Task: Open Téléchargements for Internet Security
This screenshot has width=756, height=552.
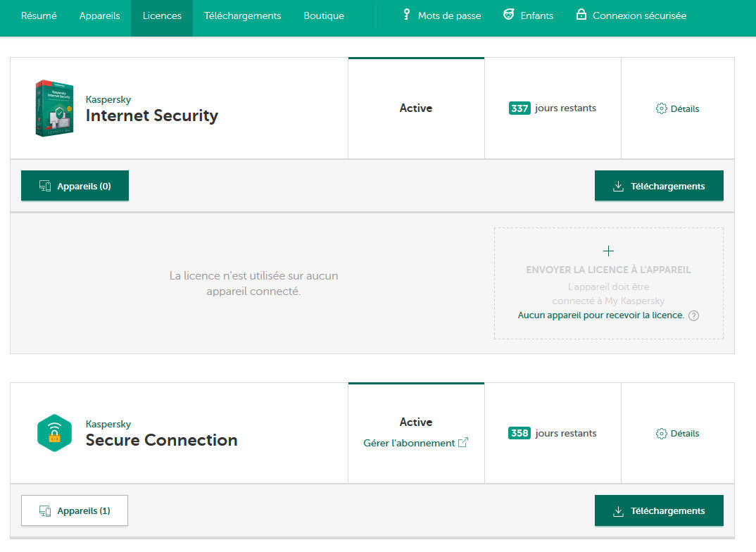Action: pyautogui.click(x=659, y=186)
